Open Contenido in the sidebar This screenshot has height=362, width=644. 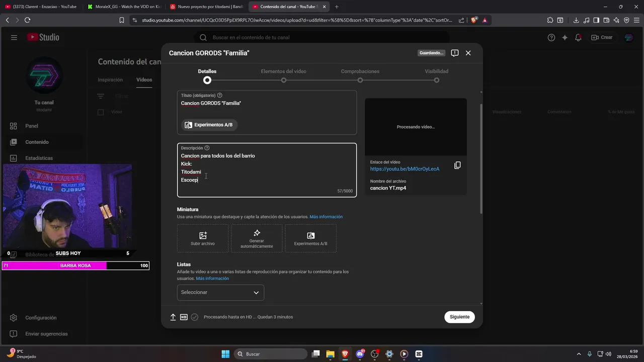coord(44,142)
